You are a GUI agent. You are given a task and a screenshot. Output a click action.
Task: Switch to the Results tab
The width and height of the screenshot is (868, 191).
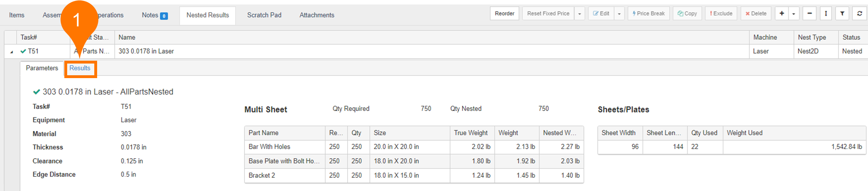(80, 68)
